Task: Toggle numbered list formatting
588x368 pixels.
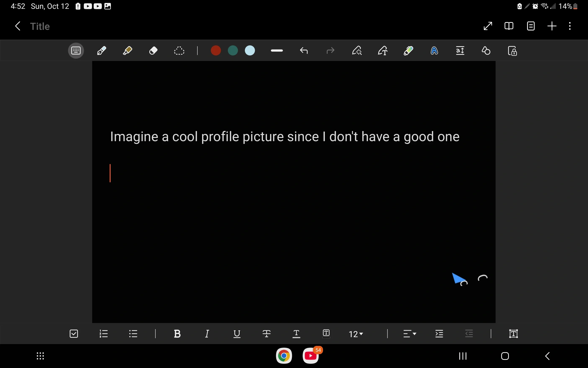Action: (x=104, y=334)
